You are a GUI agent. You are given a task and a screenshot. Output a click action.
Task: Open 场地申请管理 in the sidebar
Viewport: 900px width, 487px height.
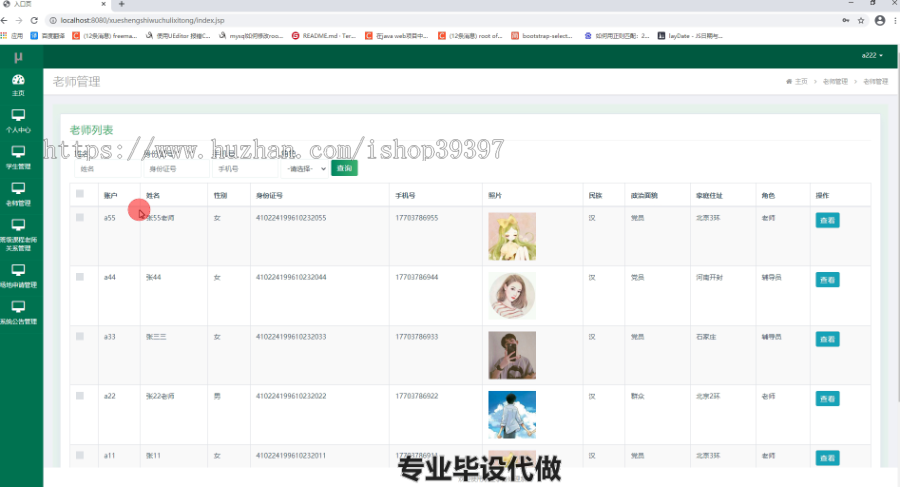18,276
